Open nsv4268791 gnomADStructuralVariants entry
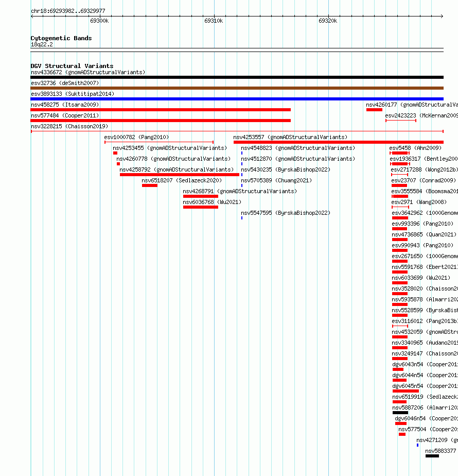The image size is (458, 476). point(240,191)
